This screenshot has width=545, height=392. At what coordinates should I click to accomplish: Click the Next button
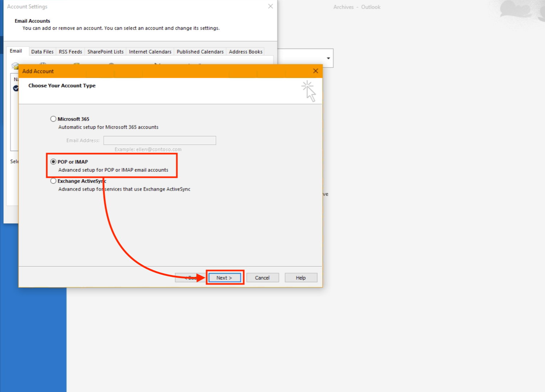point(224,278)
